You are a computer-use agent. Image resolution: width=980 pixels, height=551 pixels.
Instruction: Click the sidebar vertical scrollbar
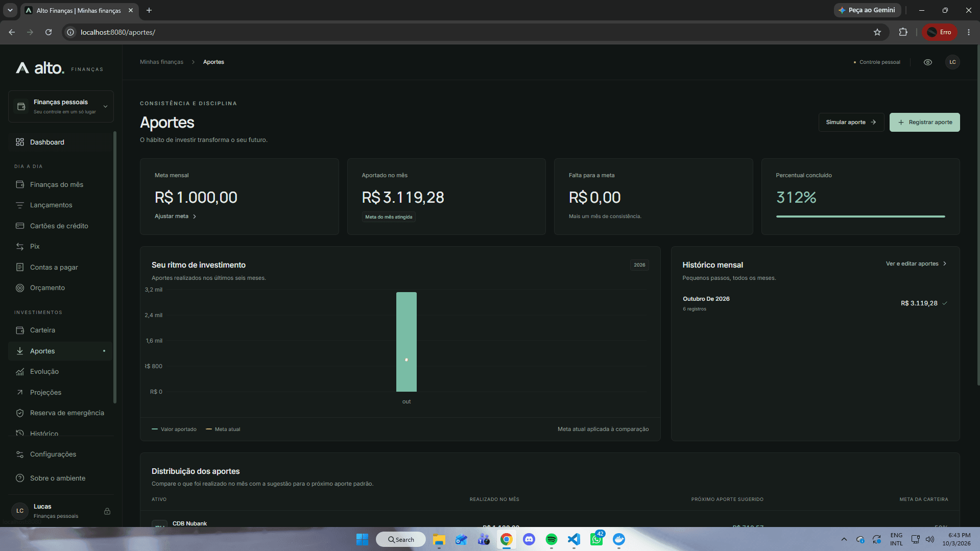pyautogui.click(x=115, y=267)
